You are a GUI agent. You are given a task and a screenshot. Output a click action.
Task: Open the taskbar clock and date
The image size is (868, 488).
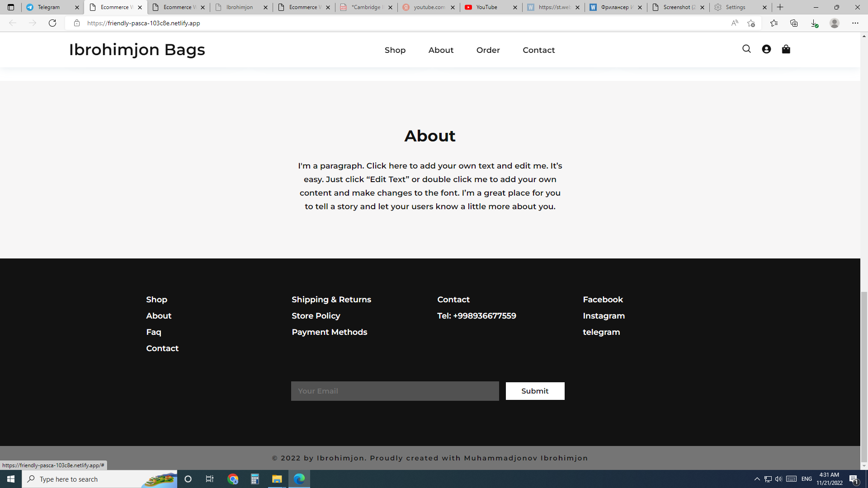pyautogui.click(x=829, y=479)
